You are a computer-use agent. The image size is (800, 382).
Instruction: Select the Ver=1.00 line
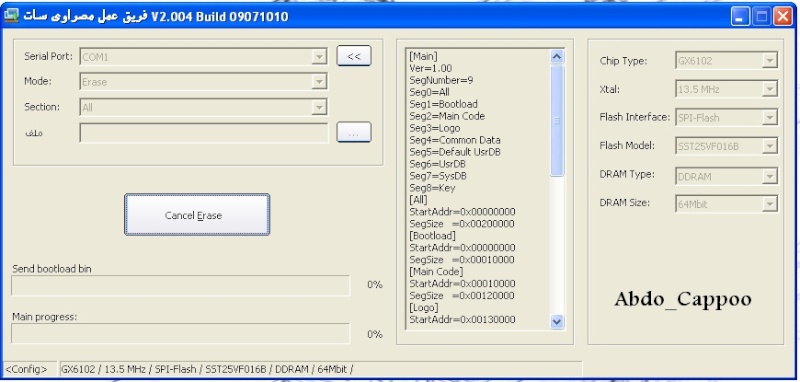(x=430, y=68)
